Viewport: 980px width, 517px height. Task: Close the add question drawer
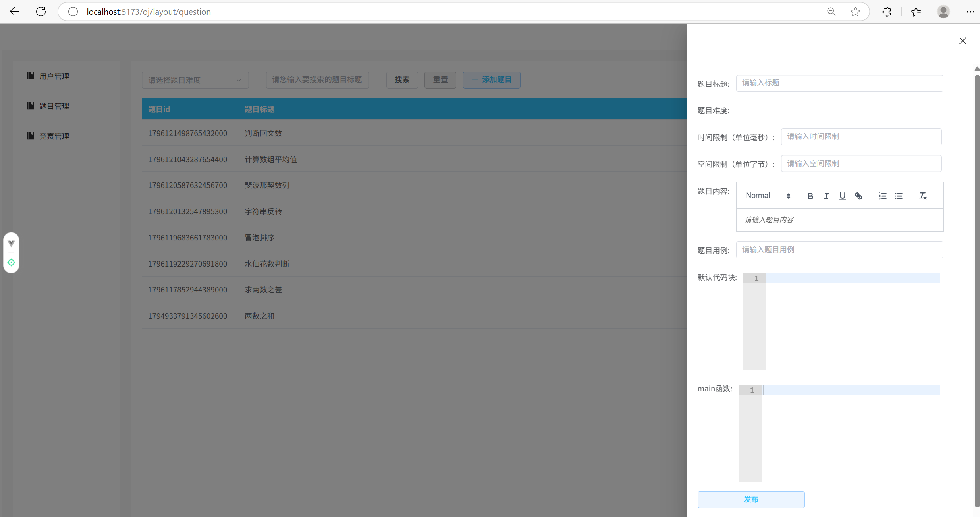(963, 41)
